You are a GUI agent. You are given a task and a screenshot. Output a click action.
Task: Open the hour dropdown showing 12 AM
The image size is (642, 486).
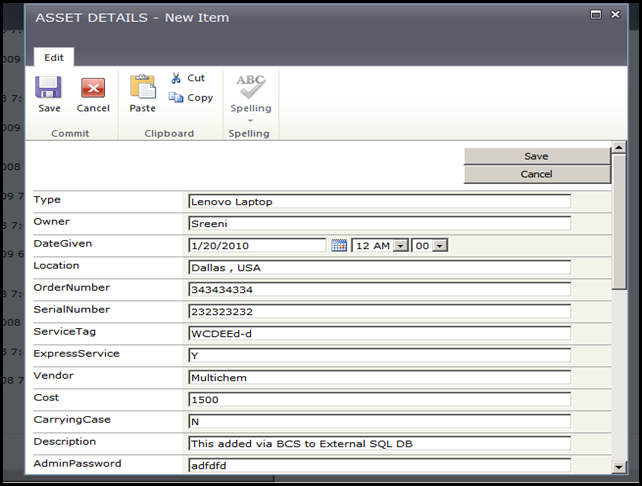click(x=400, y=246)
